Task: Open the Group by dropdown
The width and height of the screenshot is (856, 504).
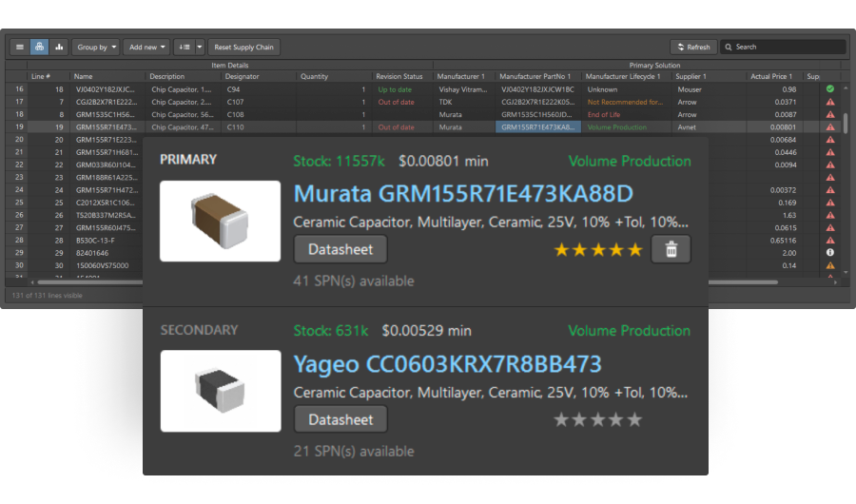Action: 97,47
